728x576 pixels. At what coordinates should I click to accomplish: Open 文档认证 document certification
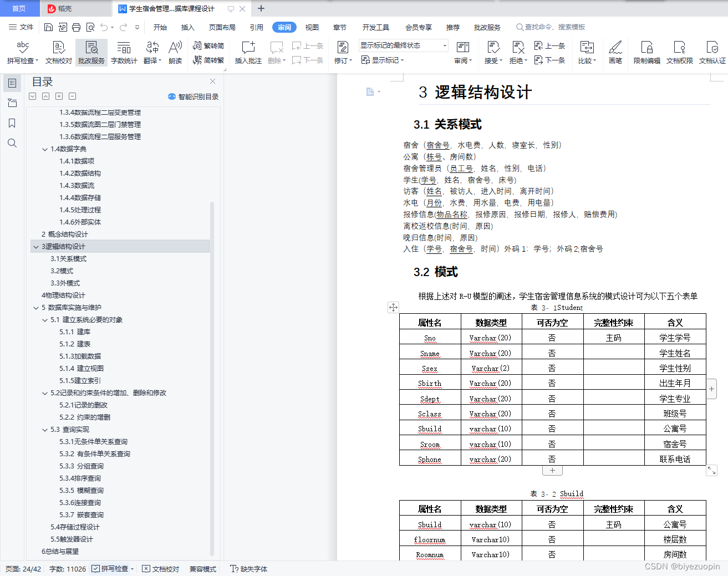pos(712,52)
